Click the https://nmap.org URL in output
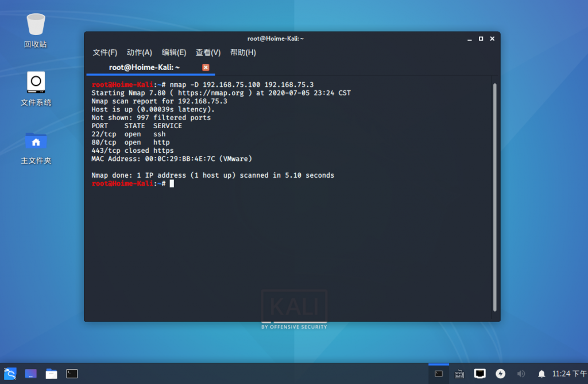The image size is (588, 384). pos(211,93)
